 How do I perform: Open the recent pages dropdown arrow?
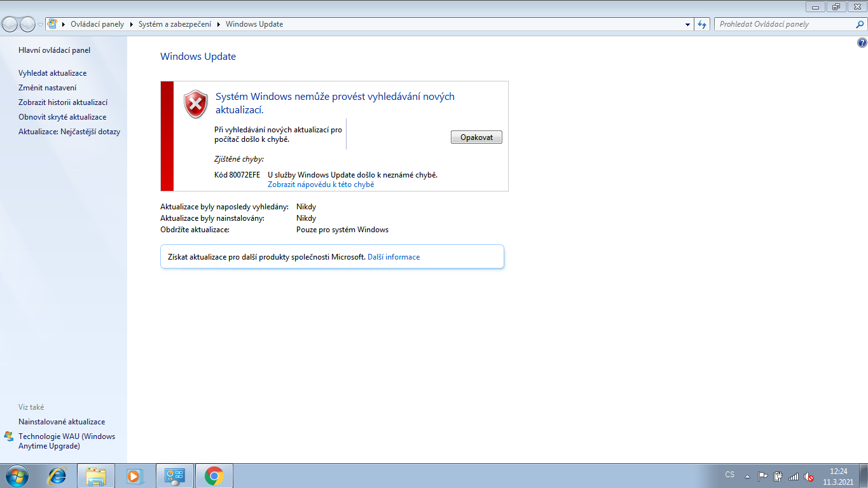tap(41, 25)
